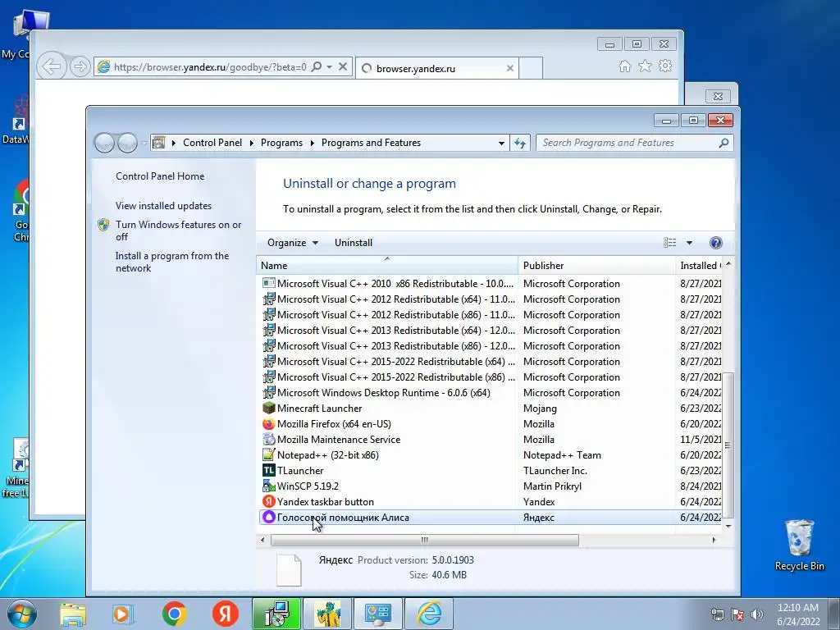840x630 pixels.
Task: Click the Action Center flag tray icon
Action: (737, 614)
